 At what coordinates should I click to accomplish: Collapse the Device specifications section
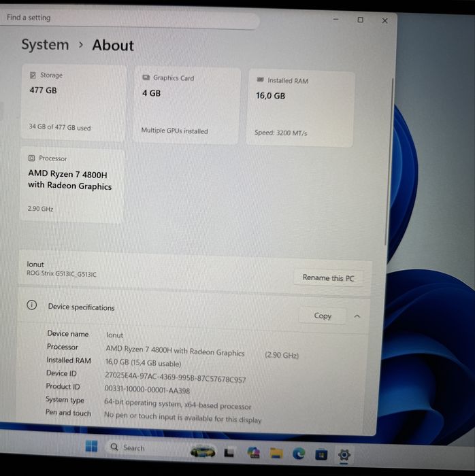pos(357,316)
